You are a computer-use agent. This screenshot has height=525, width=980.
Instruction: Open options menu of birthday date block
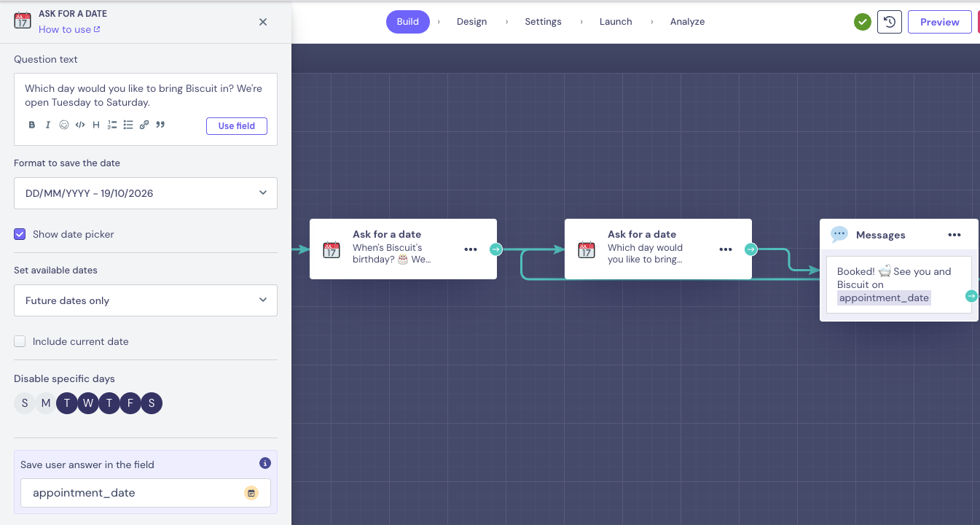[471, 249]
